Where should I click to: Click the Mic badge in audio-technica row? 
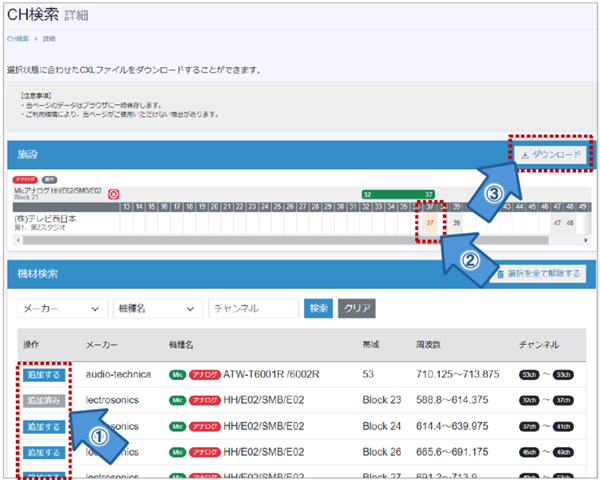coord(178,375)
